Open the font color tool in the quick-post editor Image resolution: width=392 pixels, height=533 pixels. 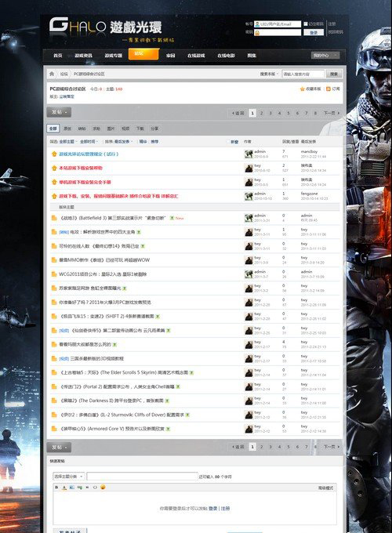64,487
